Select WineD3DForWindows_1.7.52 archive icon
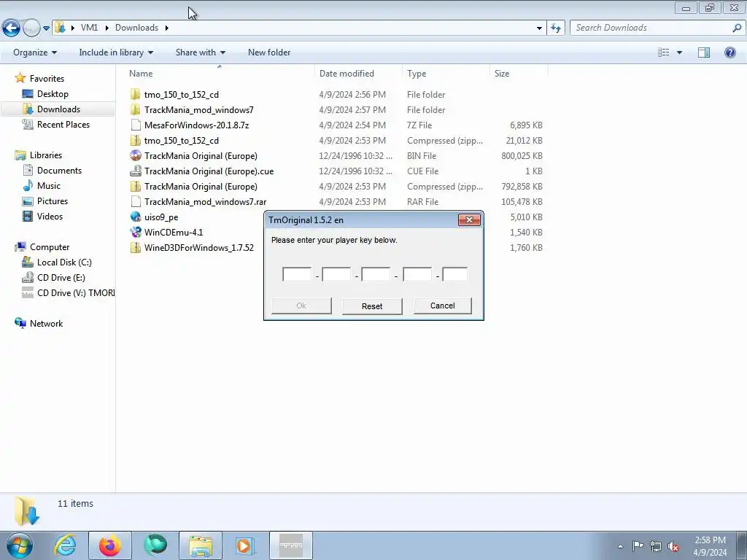The image size is (747, 560). pyautogui.click(x=135, y=248)
